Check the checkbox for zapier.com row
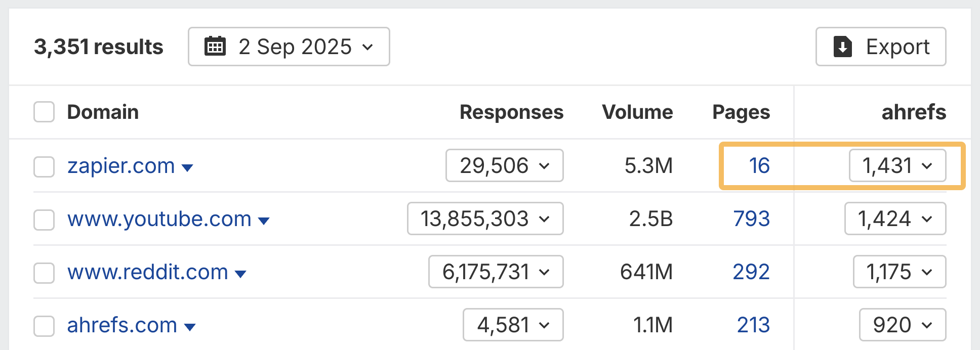 [44, 166]
